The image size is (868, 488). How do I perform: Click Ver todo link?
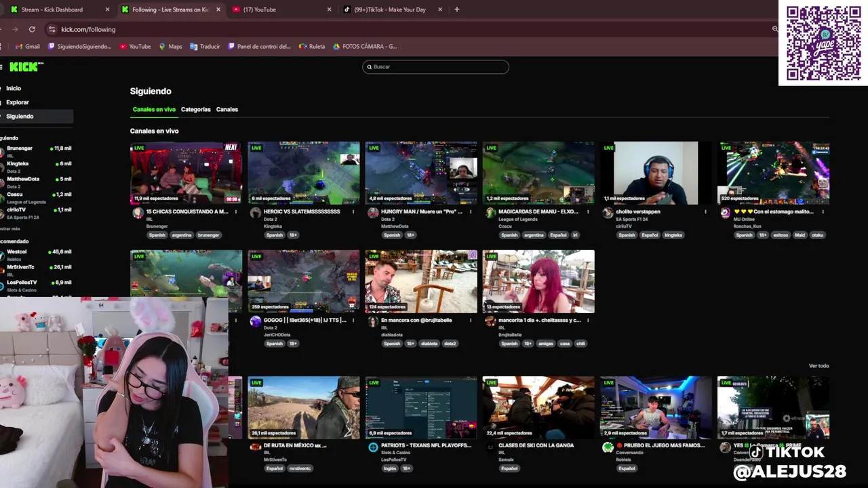pos(818,366)
